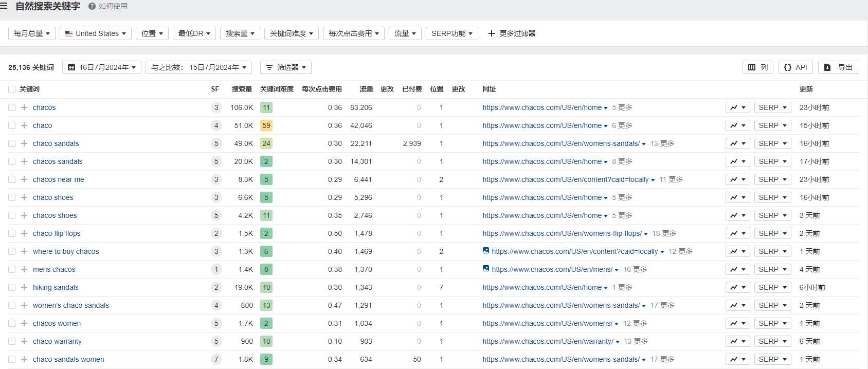The height and width of the screenshot is (369, 868).
Task: Expand the 位置 position filter
Action: tap(152, 33)
